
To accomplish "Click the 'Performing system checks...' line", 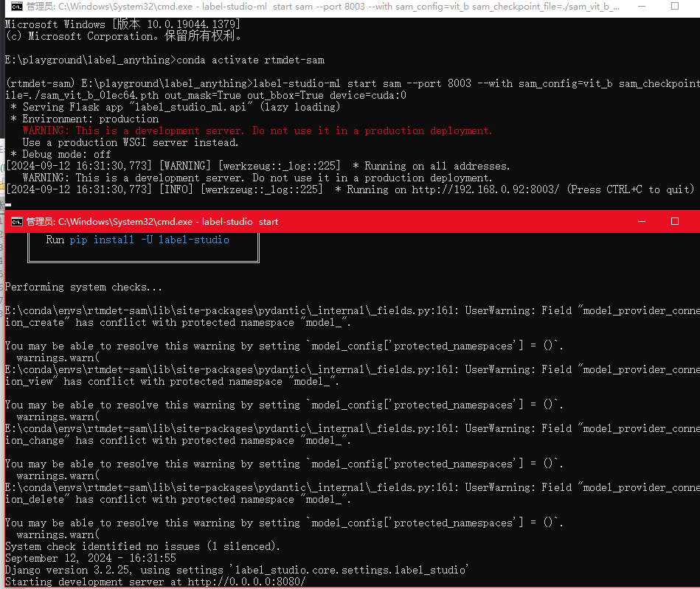I will tap(83, 287).
